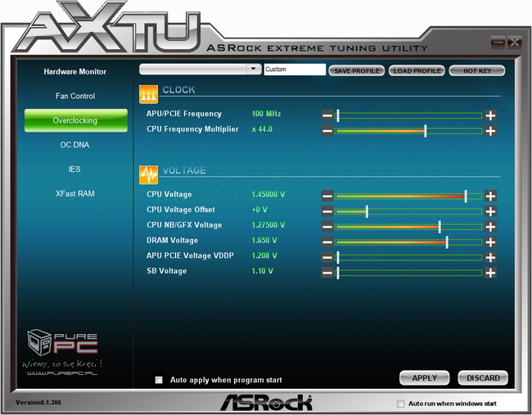
Task: Go to Fan Control page
Action: point(75,96)
